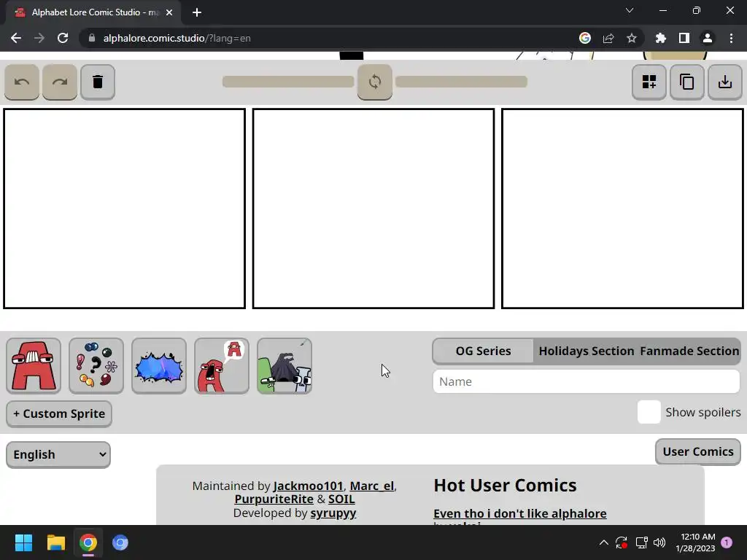Open the blue burst effects category
This screenshot has width=747, height=560.
tap(159, 366)
